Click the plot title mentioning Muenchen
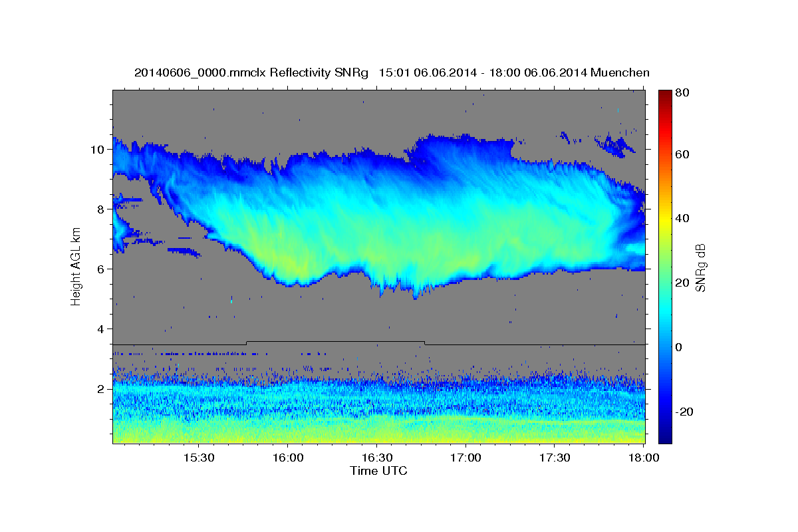 click(x=392, y=72)
